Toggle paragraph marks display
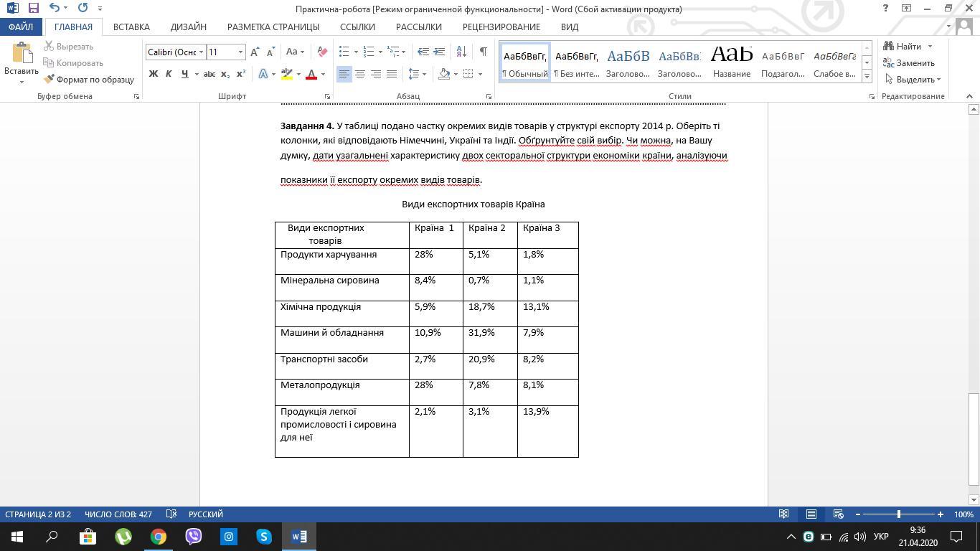 [483, 52]
